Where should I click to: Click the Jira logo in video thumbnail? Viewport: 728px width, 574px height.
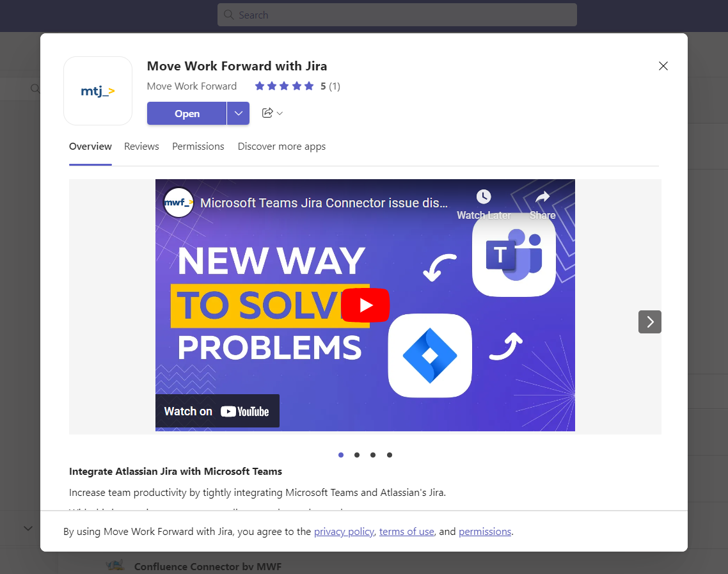(x=430, y=356)
